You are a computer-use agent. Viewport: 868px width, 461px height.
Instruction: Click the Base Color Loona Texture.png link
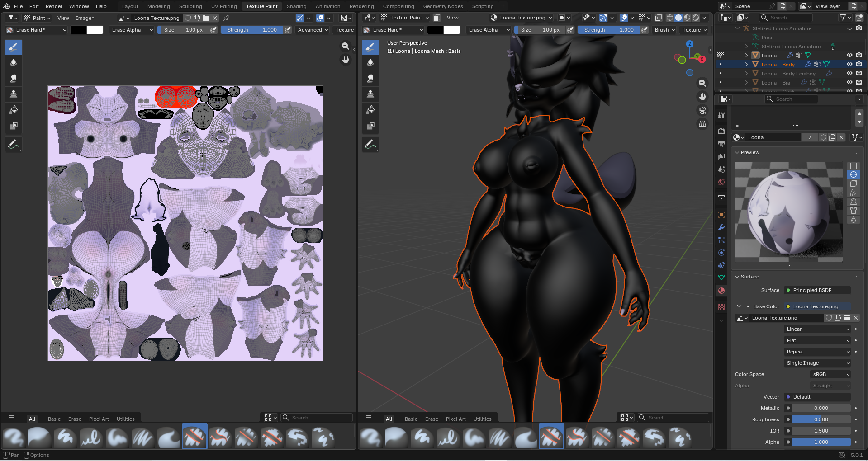click(x=818, y=306)
